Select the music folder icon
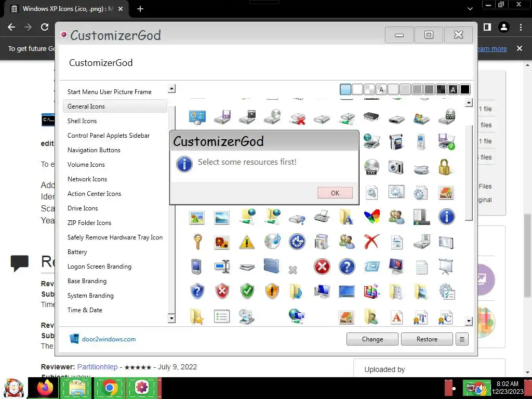This screenshot has height=399, width=532. click(x=296, y=291)
